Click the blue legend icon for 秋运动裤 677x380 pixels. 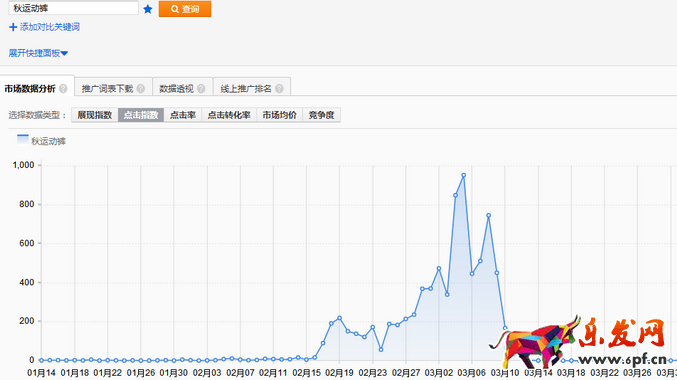coord(22,140)
